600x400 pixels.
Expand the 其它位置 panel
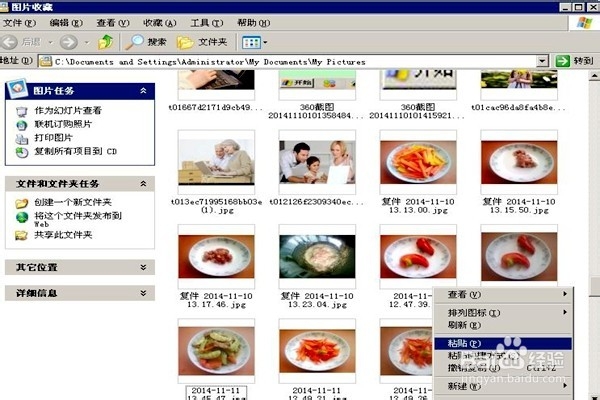(x=143, y=267)
